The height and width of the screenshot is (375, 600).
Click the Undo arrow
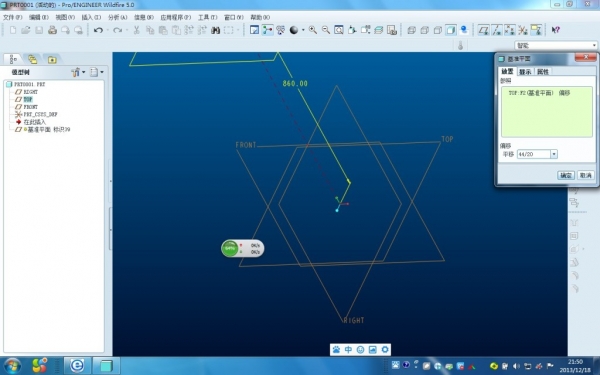coord(98,30)
